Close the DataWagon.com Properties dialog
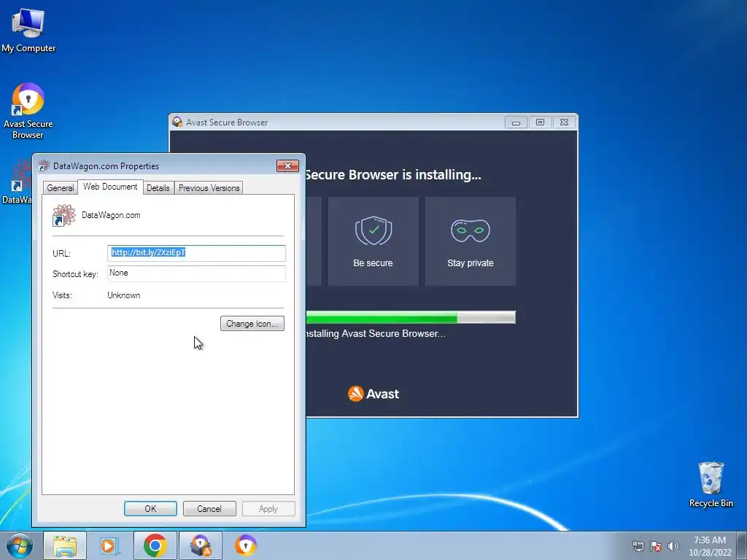The image size is (747, 560). (x=287, y=166)
